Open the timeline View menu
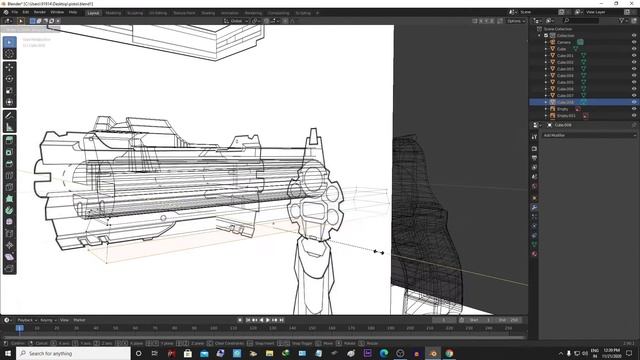 [64, 320]
